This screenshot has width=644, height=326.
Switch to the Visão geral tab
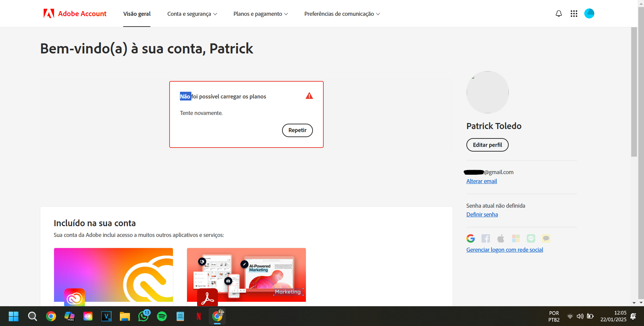click(x=137, y=14)
